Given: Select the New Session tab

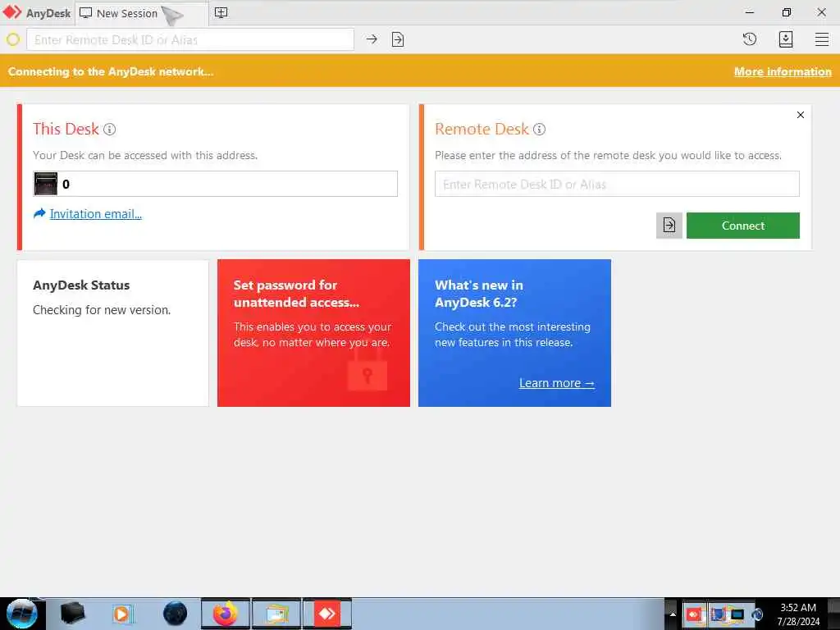Looking at the screenshot, I should pos(141,13).
